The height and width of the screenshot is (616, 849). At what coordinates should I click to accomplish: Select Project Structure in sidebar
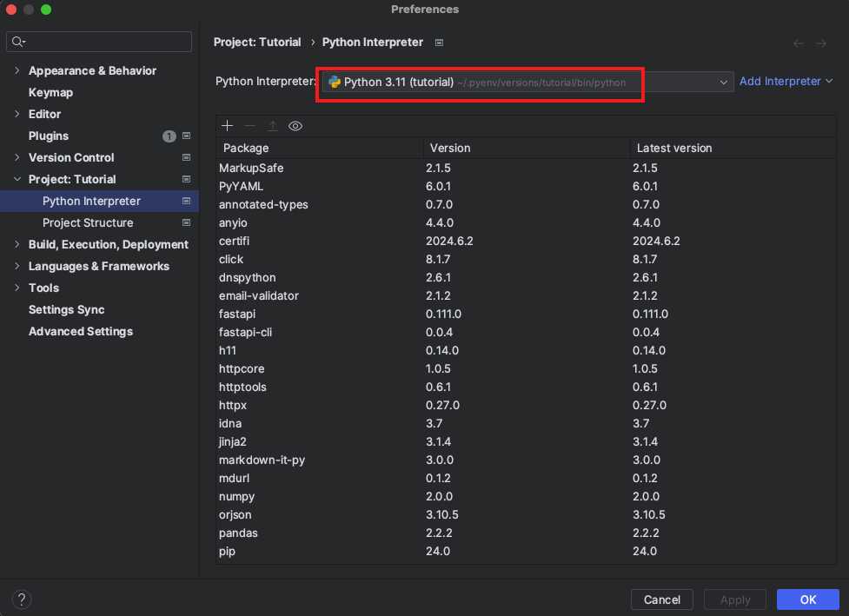pos(88,222)
